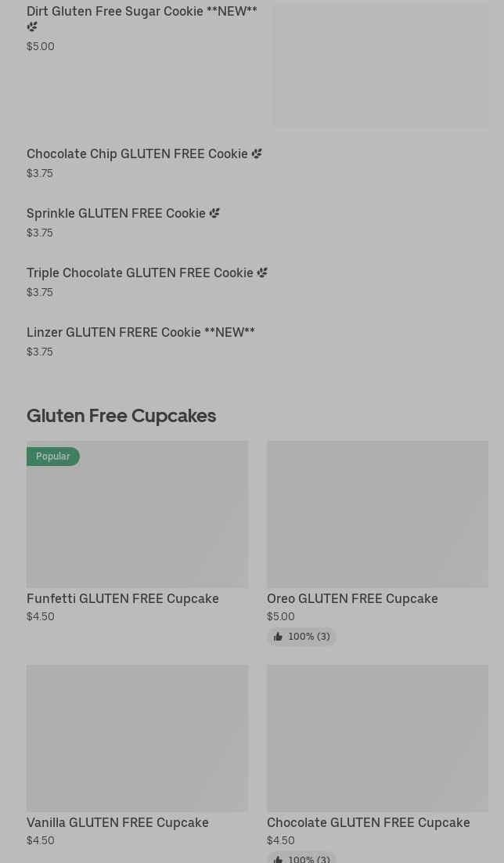504x863 pixels.
Task: Select Chocolate Chip GLUTEN FREE Cookie
Action: [137, 154]
